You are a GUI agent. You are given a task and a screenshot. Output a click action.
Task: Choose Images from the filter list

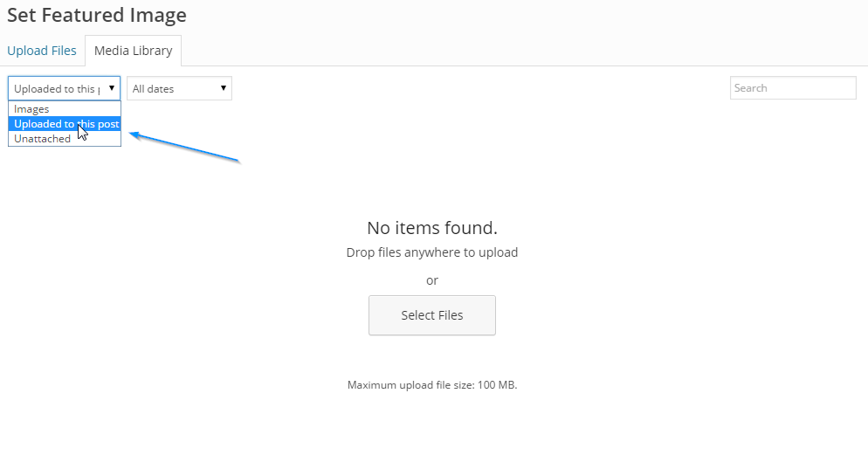(x=65, y=109)
